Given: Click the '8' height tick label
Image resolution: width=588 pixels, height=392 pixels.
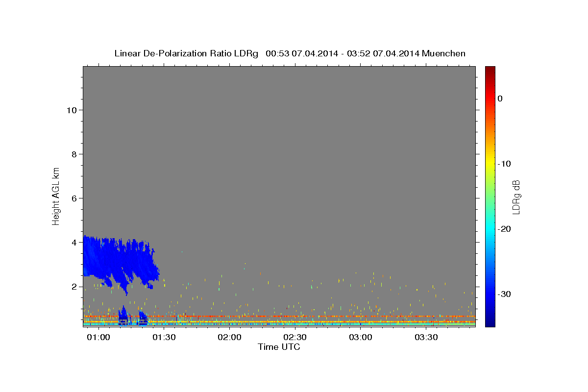Looking at the screenshot, I should (x=73, y=154).
